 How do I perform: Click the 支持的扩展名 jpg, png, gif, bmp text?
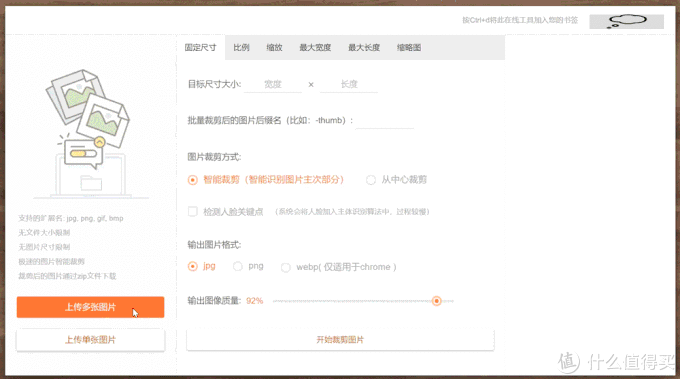(x=71, y=218)
